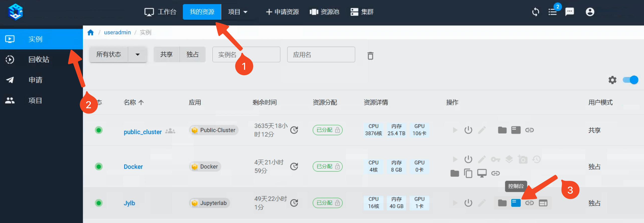Click the renew time icon for Jylb

click(x=294, y=203)
